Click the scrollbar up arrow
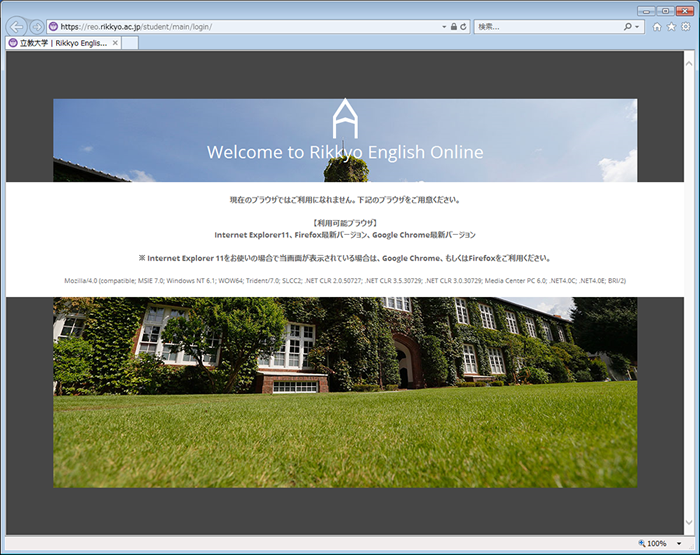The height and width of the screenshot is (555, 700). tap(689, 63)
